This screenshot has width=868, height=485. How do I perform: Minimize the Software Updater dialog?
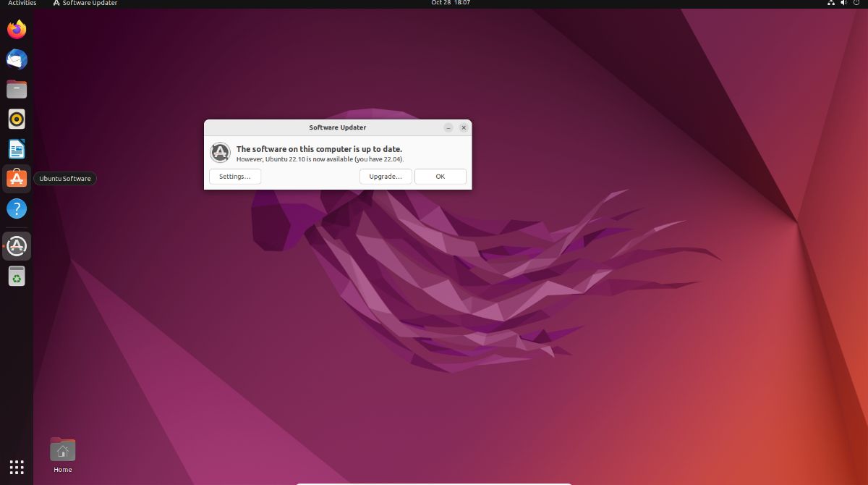coord(448,127)
